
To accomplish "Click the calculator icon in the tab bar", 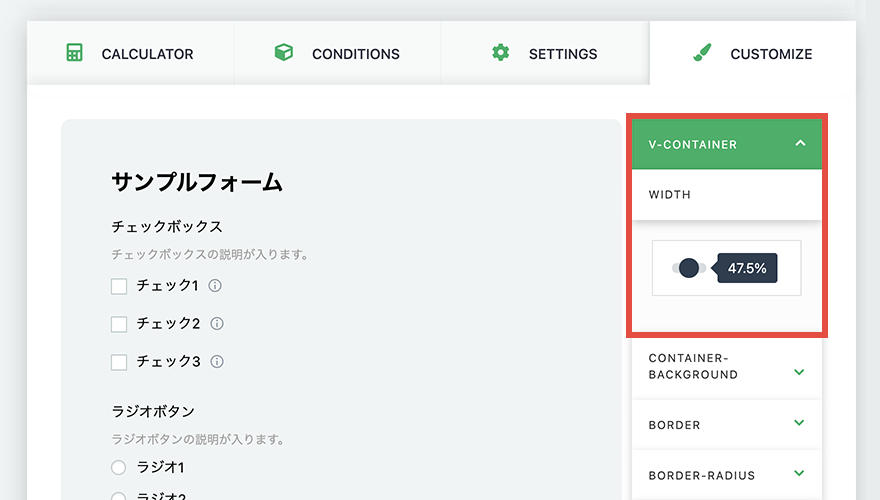I will tap(74, 53).
